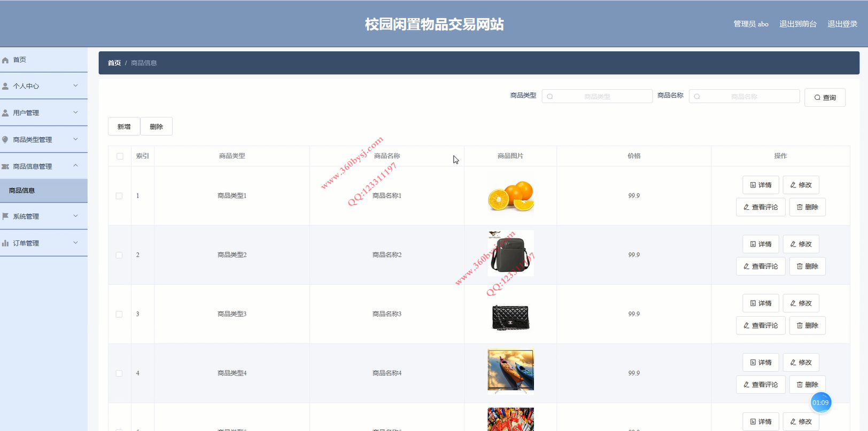This screenshot has width=868, height=431.
Task: Expand the 商品类型管理 menu chevron
Action: (75, 139)
